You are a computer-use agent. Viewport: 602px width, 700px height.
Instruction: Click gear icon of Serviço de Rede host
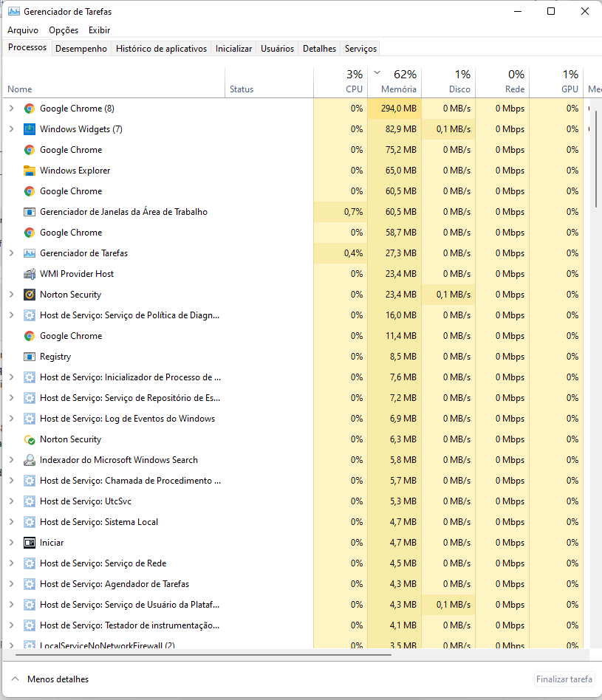pos(30,563)
